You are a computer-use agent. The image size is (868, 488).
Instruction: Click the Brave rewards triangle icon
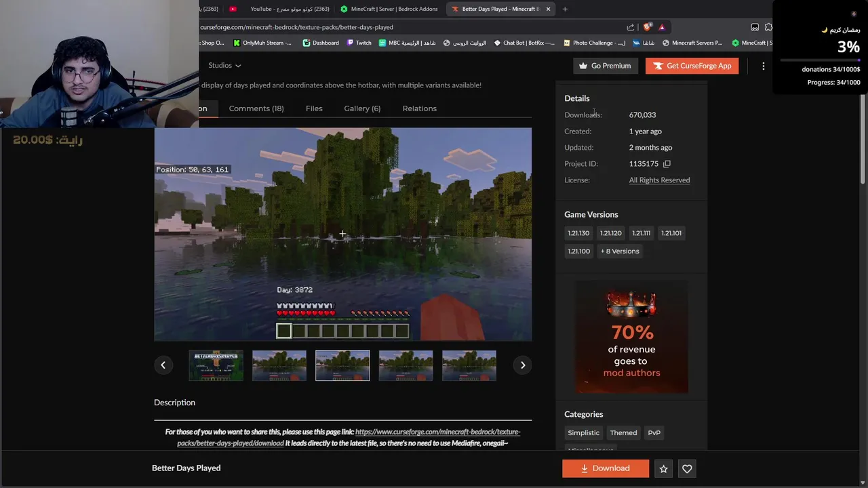(662, 27)
